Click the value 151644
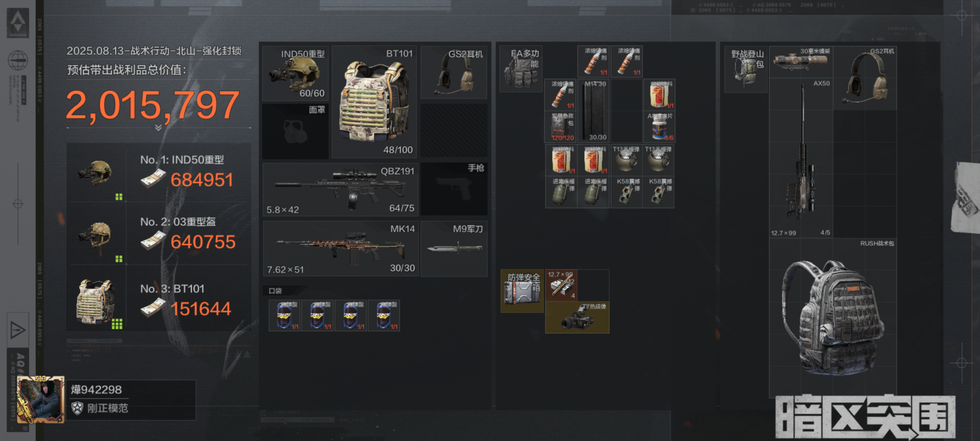Viewport: 980px width, 441px height. 201,309
